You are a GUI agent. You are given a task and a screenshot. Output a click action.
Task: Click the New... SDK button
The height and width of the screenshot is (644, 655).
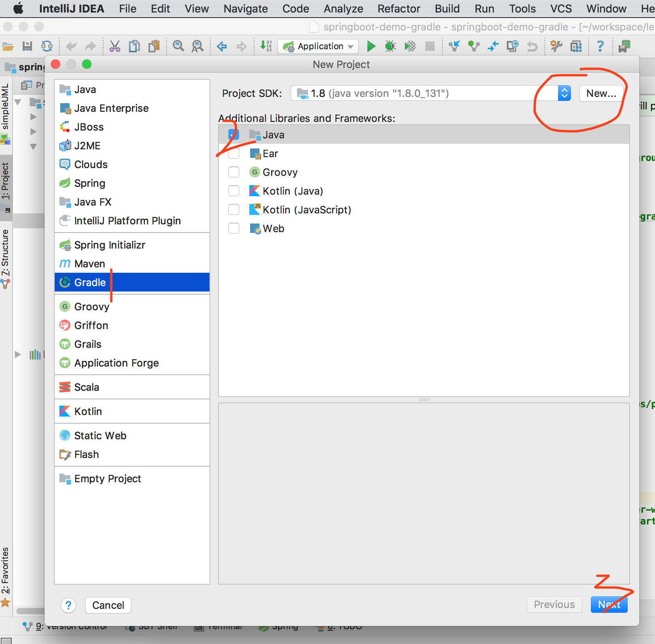601,93
